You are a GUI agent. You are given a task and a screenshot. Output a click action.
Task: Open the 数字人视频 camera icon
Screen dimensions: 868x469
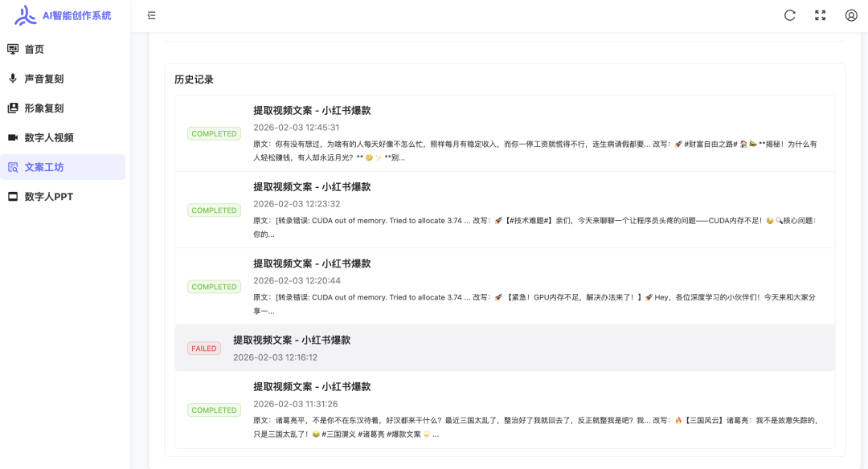(11, 137)
